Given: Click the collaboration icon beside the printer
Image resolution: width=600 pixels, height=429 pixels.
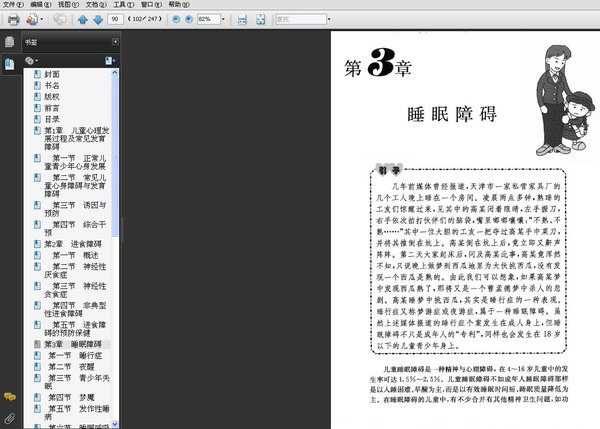Looking at the screenshot, I should [x=32, y=19].
